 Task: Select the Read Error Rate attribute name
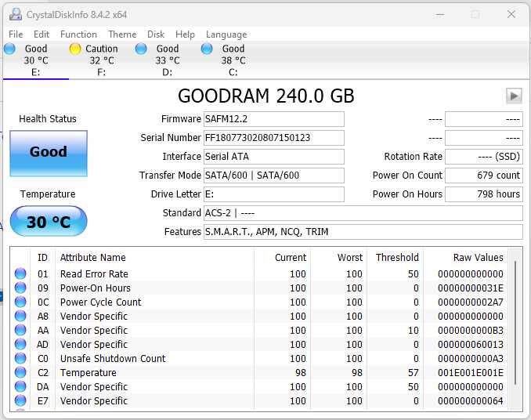pyautogui.click(x=94, y=273)
